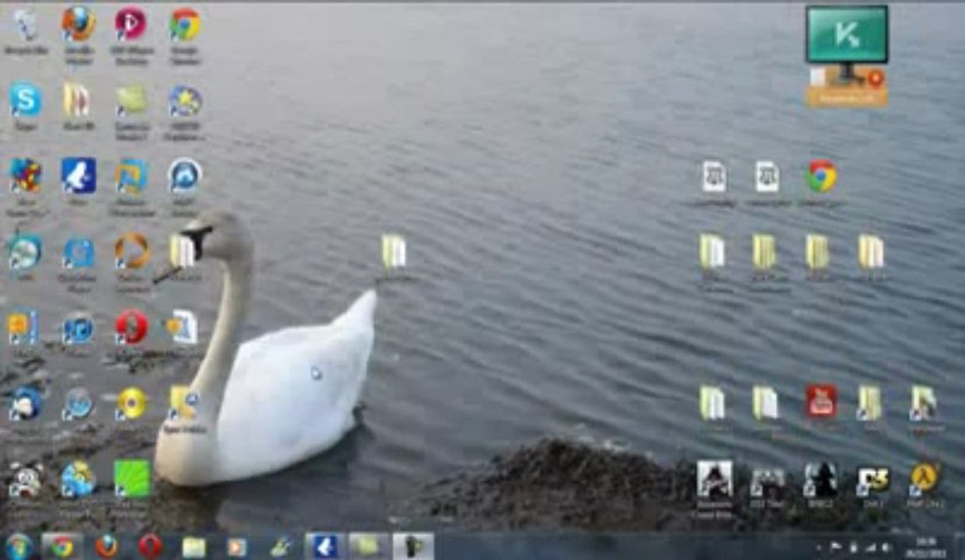Screen dimensions: 965x560
Task: Open the paintbrush app on the taskbar
Action: click(x=280, y=548)
